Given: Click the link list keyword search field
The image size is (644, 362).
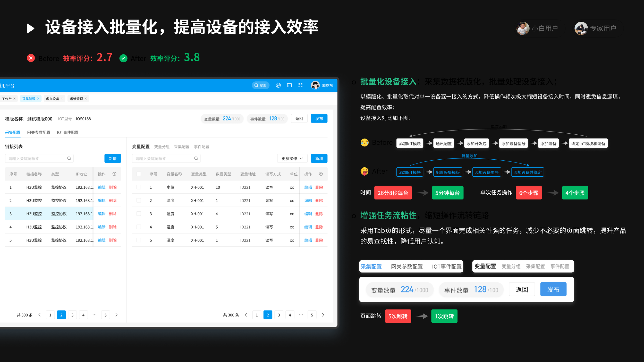Looking at the screenshot, I should [x=36, y=158].
